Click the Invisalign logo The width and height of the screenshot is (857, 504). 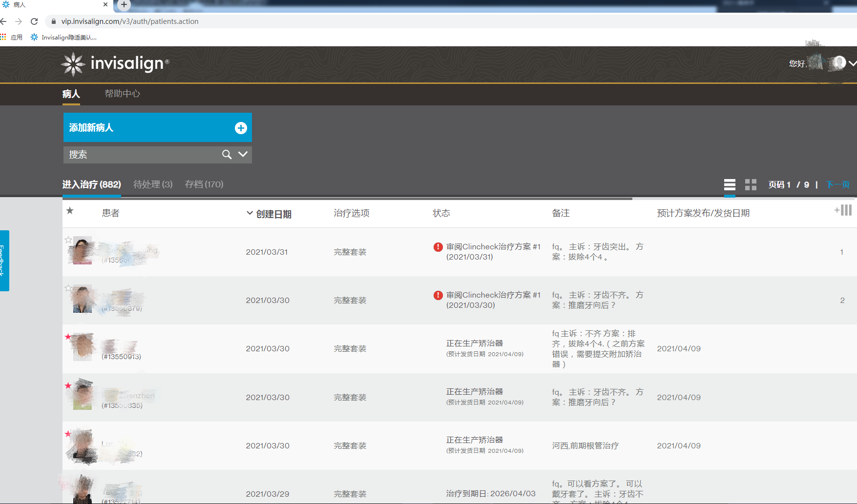pyautogui.click(x=115, y=64)
